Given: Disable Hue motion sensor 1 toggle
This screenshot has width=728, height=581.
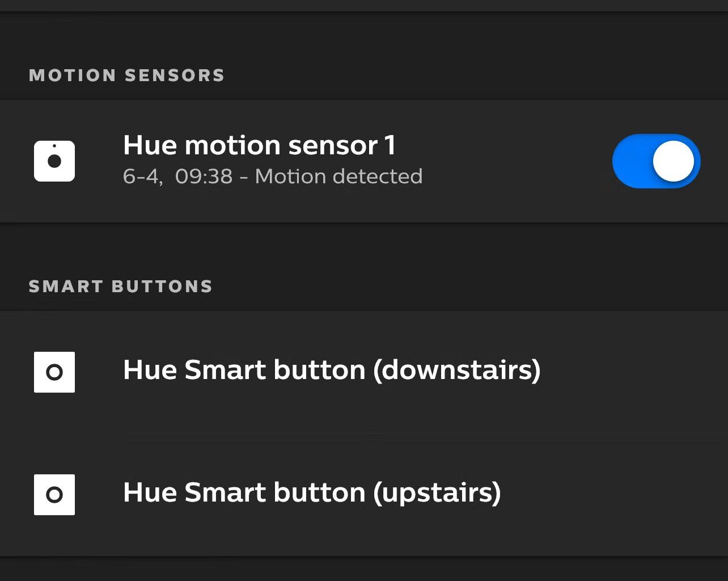Looking at the screenshot, I should [x=657, y=161].
